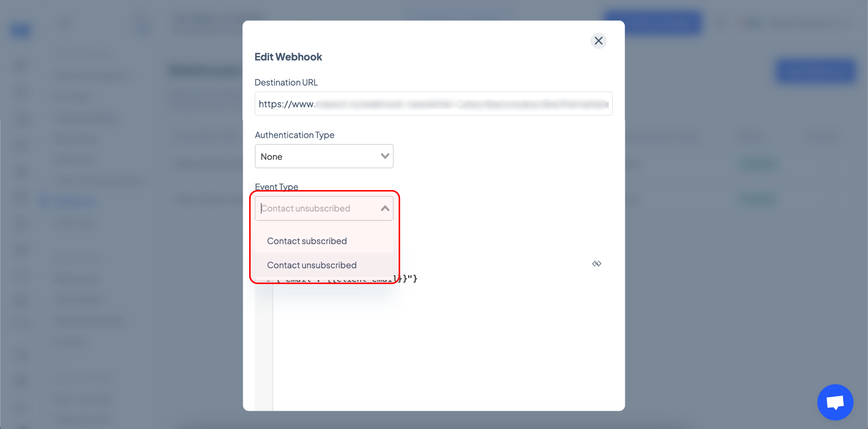Click the code-brackets icon above the editor
The width and height of the screenshot is (868, 429).
click(597, 264)
